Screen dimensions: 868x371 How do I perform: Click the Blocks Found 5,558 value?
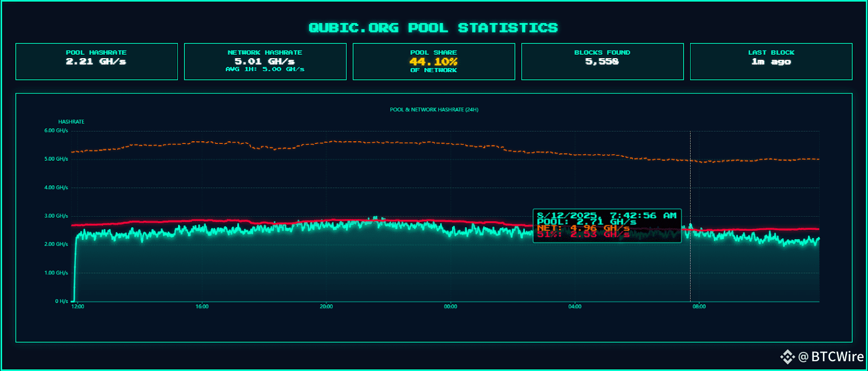coord(602,61)
